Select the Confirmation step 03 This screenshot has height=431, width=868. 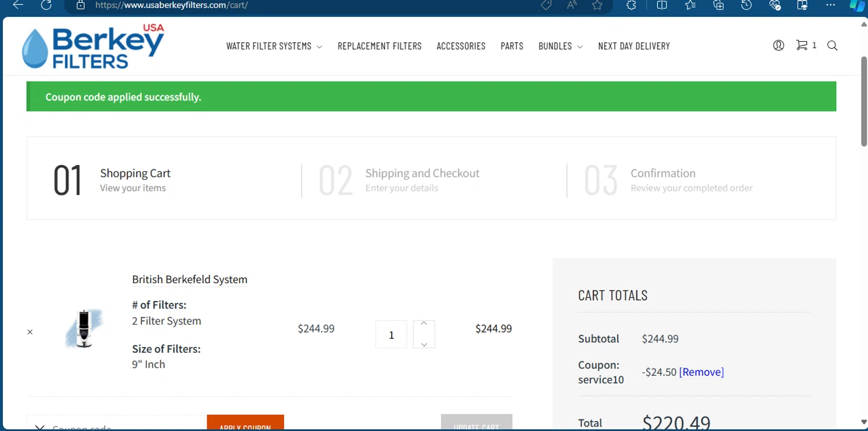tap(668, 180)
